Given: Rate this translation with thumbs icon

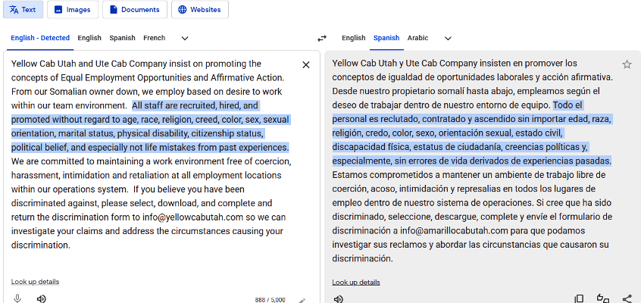Looking at the screenshot, I should coord(602,299).
